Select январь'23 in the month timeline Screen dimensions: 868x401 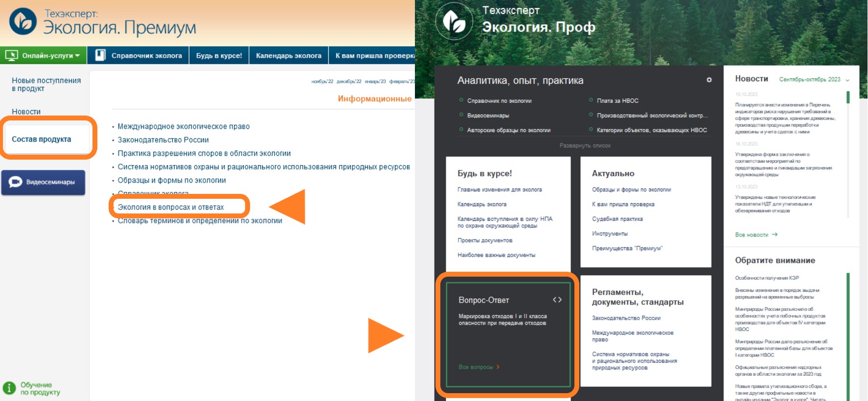point(375,81)
